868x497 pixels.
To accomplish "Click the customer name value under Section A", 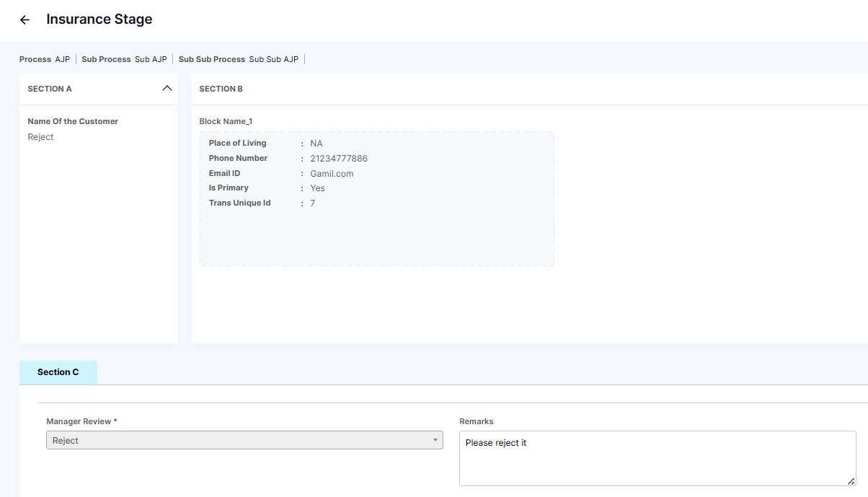I will 41,137.
